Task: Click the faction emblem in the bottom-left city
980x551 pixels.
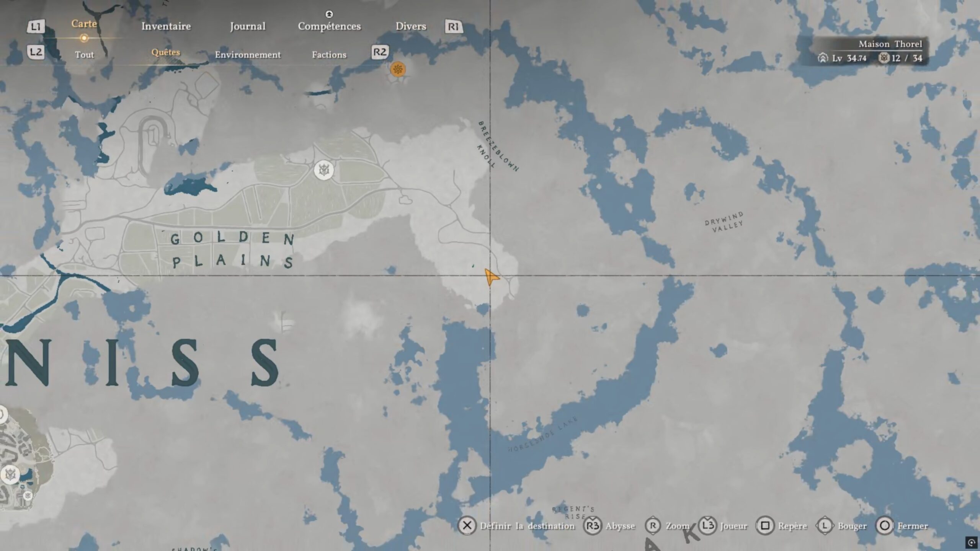Action: click(10, 474)
